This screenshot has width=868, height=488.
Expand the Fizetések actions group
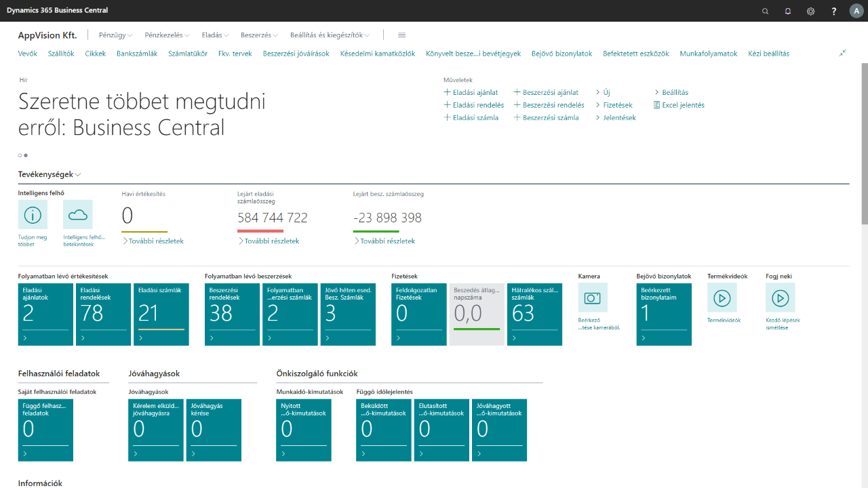[614, 105]
